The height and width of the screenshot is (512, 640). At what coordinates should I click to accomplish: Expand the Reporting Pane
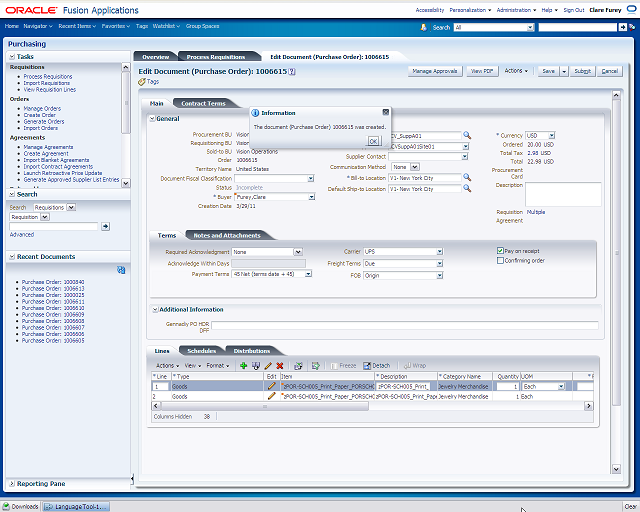[x=12, y=483]
